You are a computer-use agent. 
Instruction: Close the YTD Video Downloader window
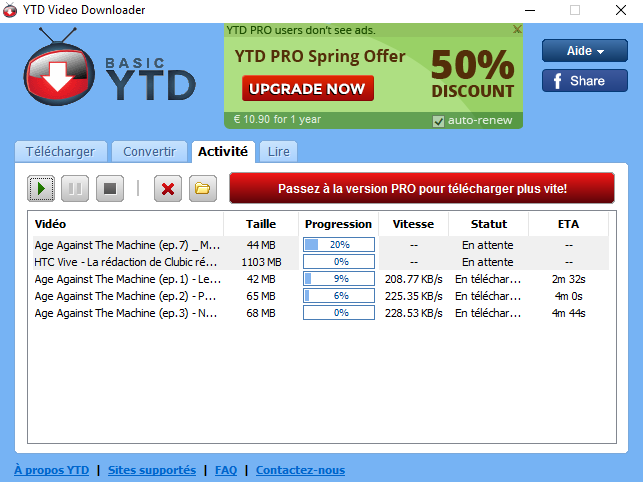coord(620,10)
